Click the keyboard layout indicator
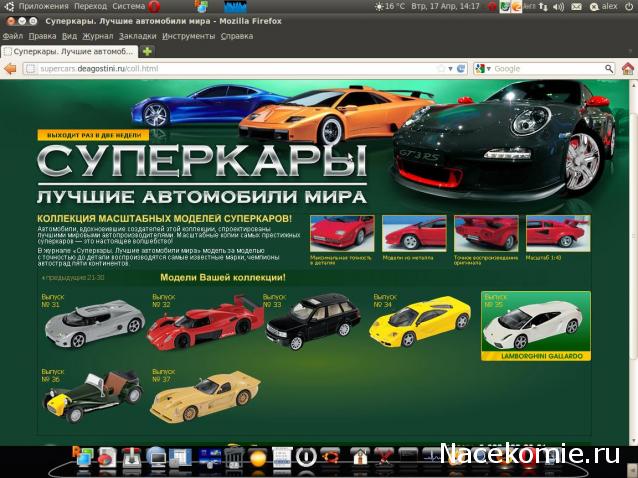This screenshot has height=478, width=638. (x=529, y=7)
